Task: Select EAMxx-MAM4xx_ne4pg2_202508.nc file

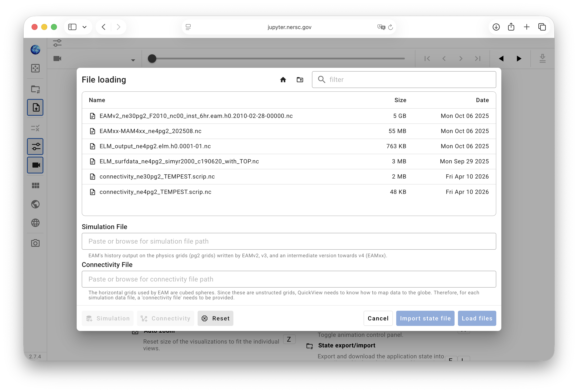Action: click(x=289, y=131)
